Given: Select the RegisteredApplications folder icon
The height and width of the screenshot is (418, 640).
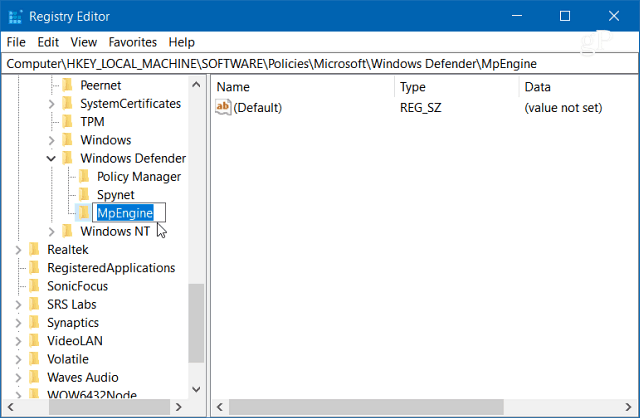Looking at the screenshot, I should (x=34, y=267).
